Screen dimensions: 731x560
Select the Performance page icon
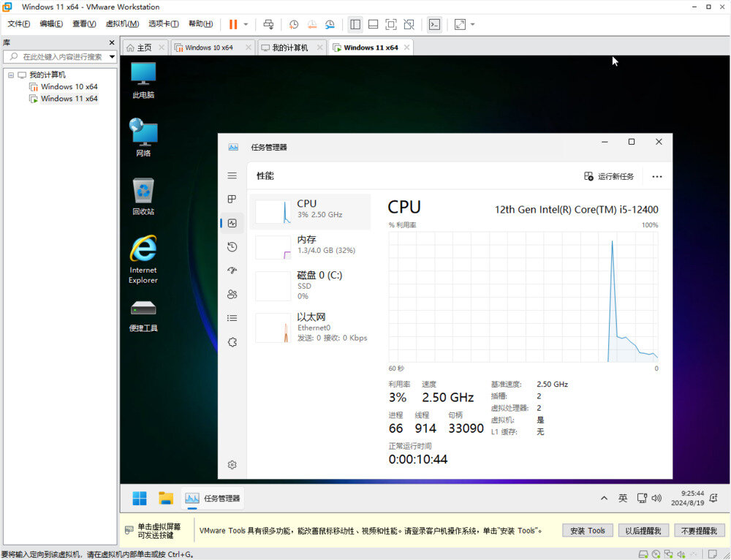(x=231, y=223)
